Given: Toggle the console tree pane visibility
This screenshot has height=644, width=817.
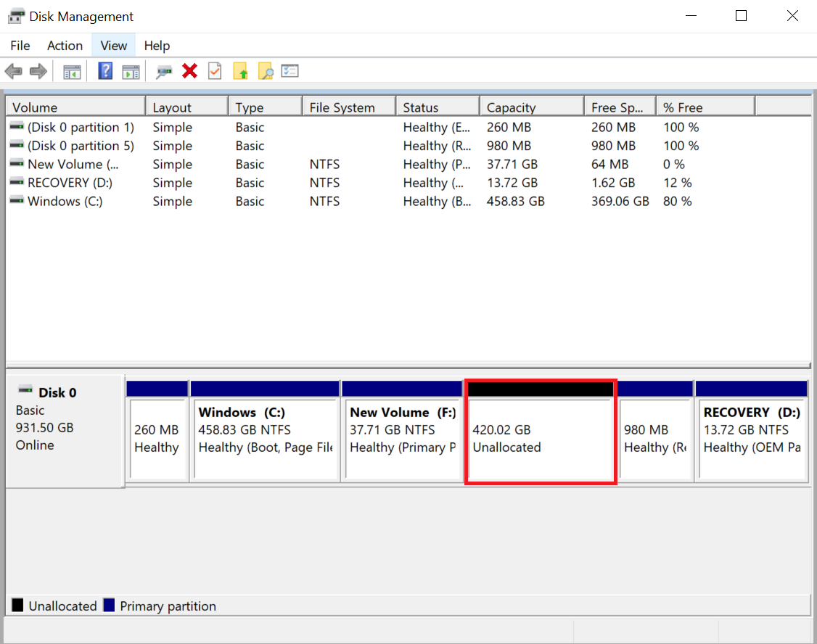Looking at the screenshot, I should [71, 70].
